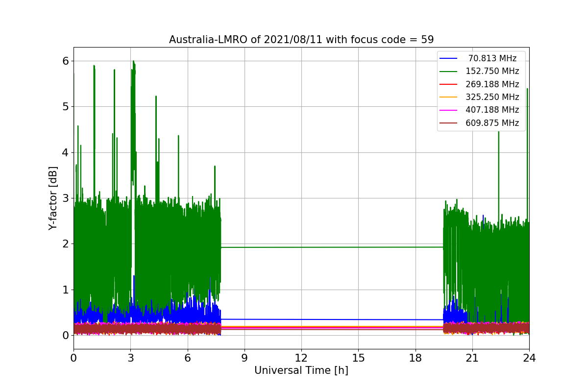Select the '407.188 MHz' legend label

click(x=492, y=110)
